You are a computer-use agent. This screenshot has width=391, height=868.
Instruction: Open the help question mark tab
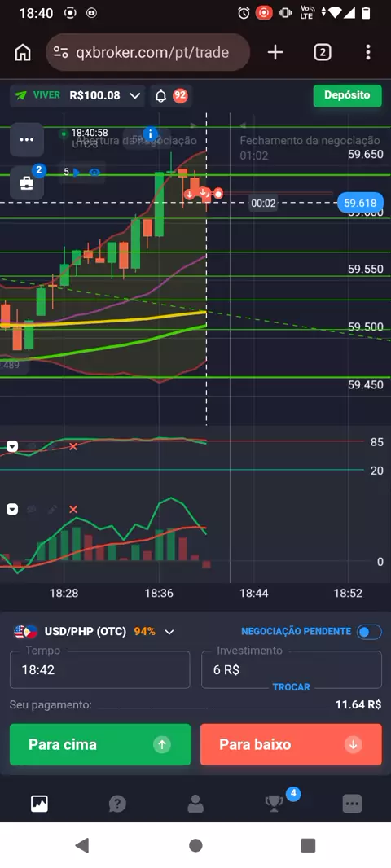point(117,803)
